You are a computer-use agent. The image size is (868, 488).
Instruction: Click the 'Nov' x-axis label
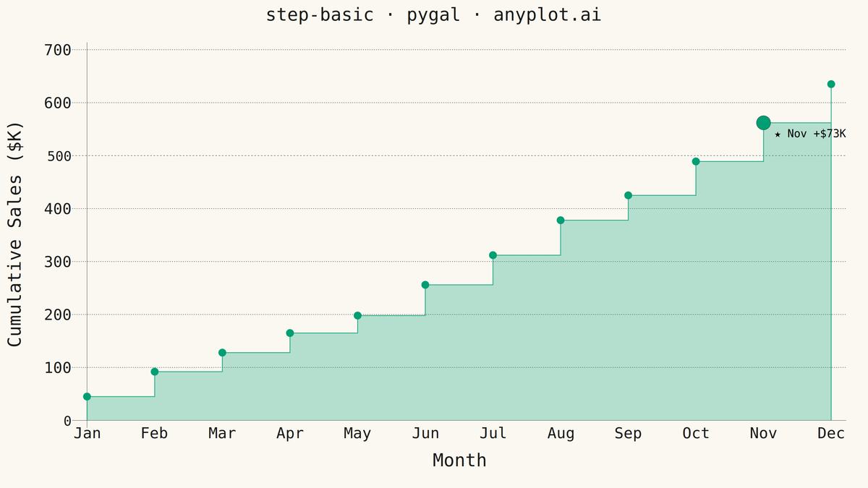pos(763,433)
